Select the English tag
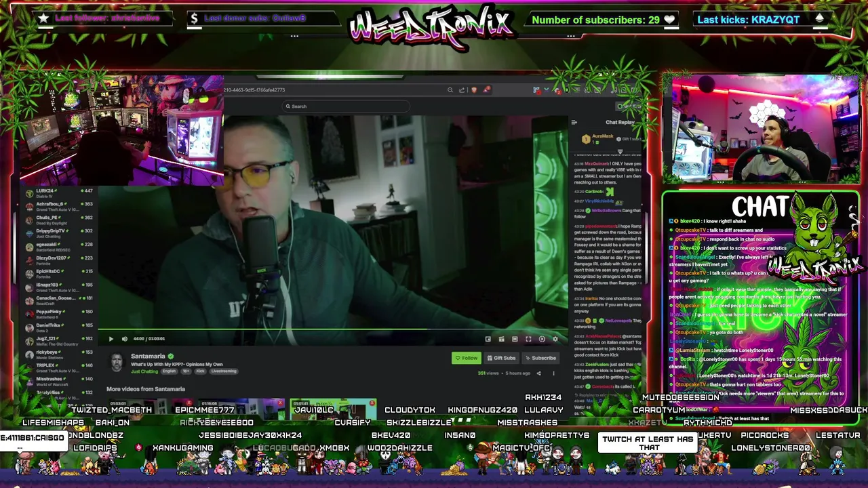 click(169, 371)
